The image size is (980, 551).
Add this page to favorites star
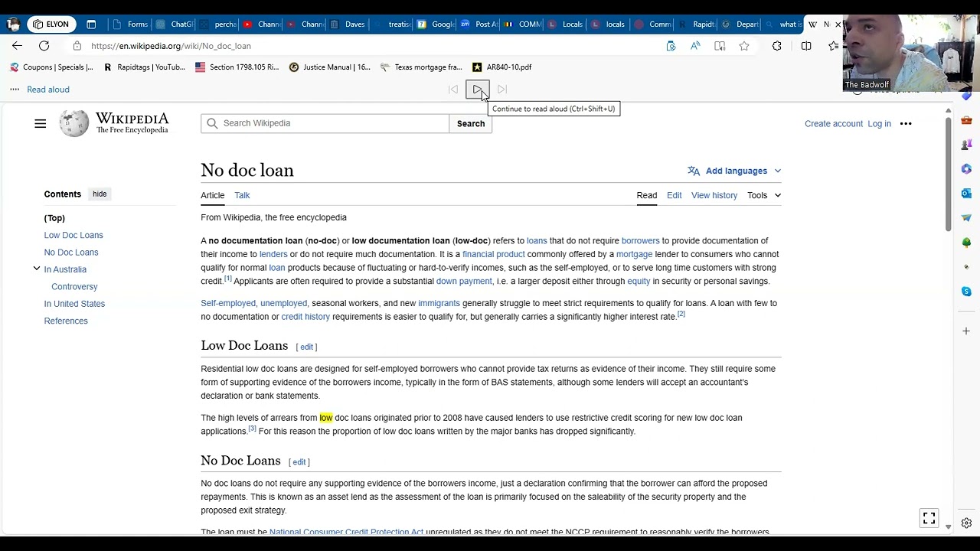pyautogui.click(x=744, y=46)
